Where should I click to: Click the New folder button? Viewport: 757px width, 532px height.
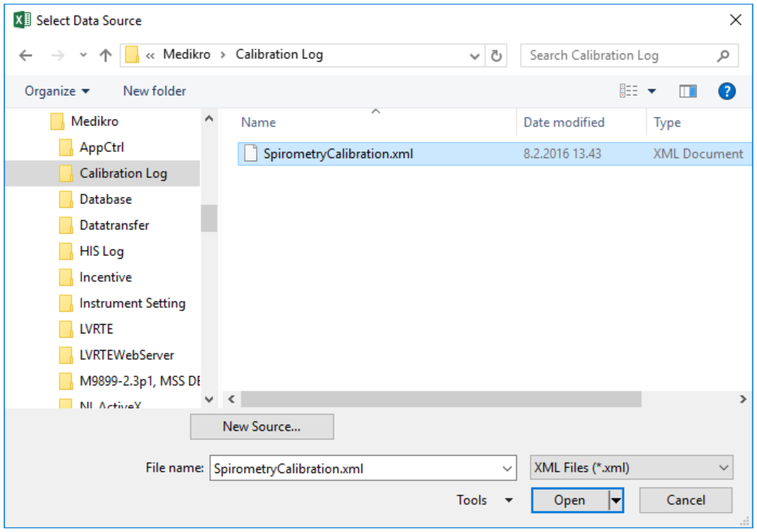click(x=154, y=91)
